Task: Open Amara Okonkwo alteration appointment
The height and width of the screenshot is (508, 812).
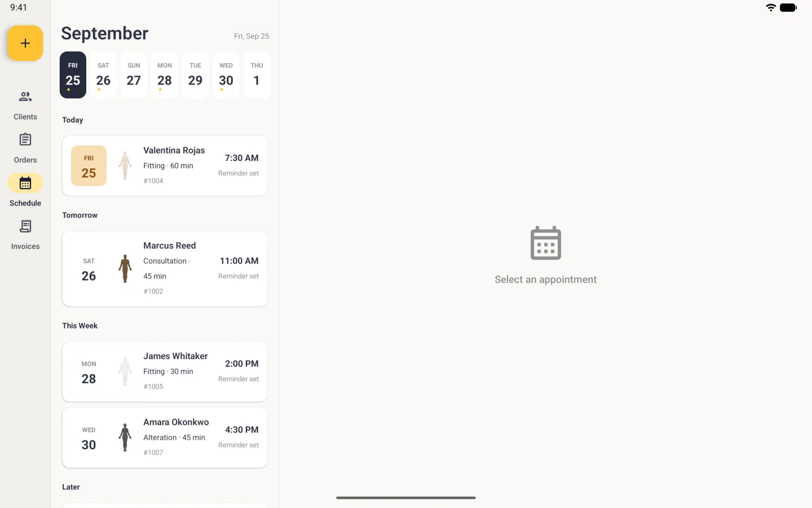Action: point(165,437)
